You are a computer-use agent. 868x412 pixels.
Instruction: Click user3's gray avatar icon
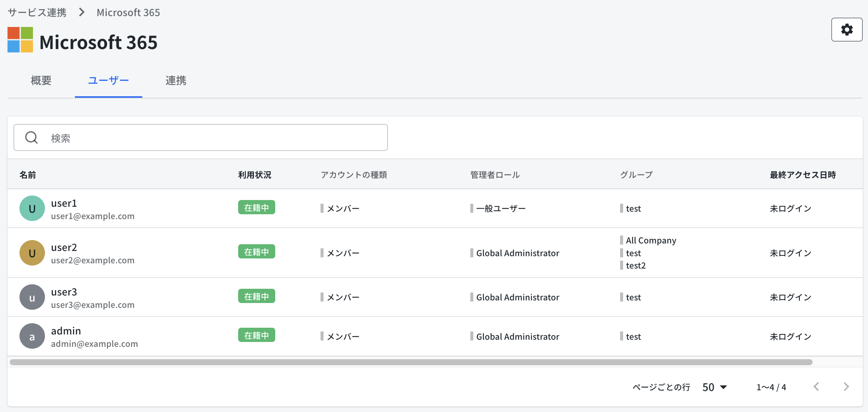(x=32, y=297)
